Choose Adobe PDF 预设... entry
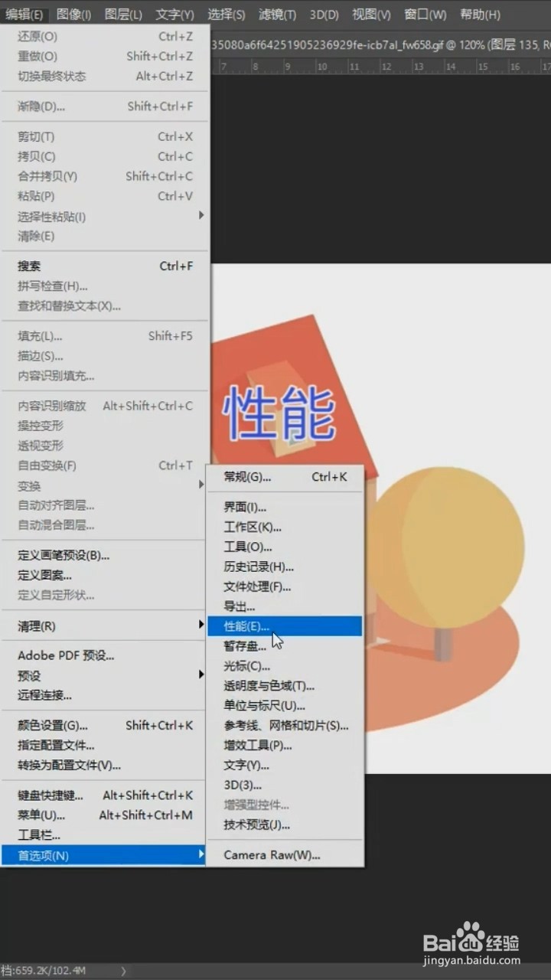Image resolution: width=551 pixels, height=980 pixels. (105, 656)
